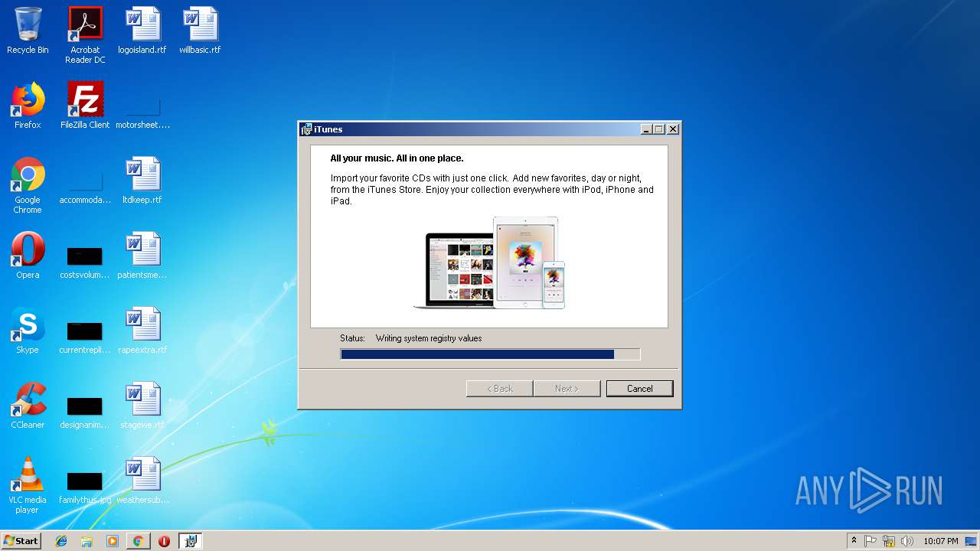980x551 pixels.
Task: Click the Opera taskbar button
Action: click(164, 541)
